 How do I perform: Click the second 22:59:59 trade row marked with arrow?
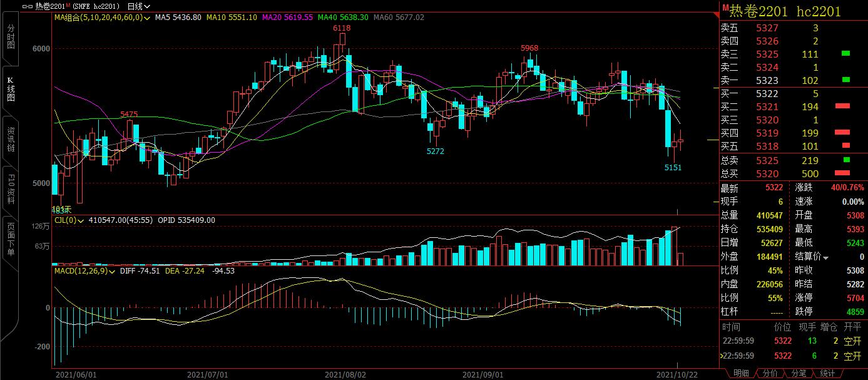pyautogui.click(x=794, y=356)
